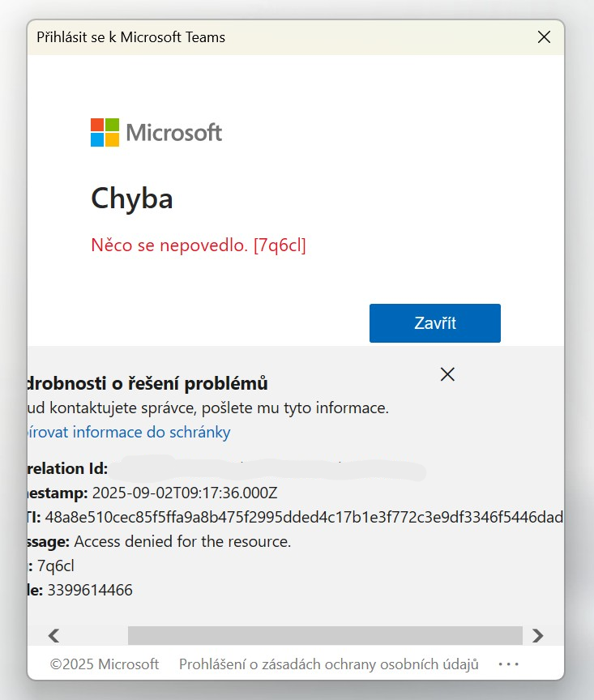Click the Chyba heading

click(132, 198)
